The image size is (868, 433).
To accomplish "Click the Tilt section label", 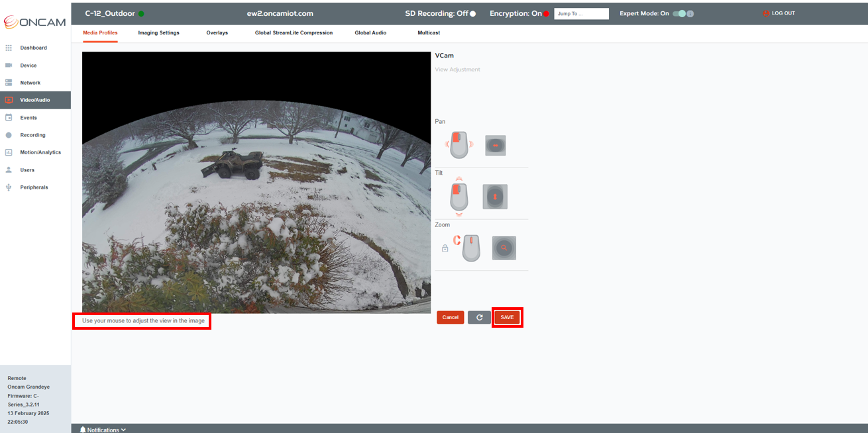I will [439, 173].
